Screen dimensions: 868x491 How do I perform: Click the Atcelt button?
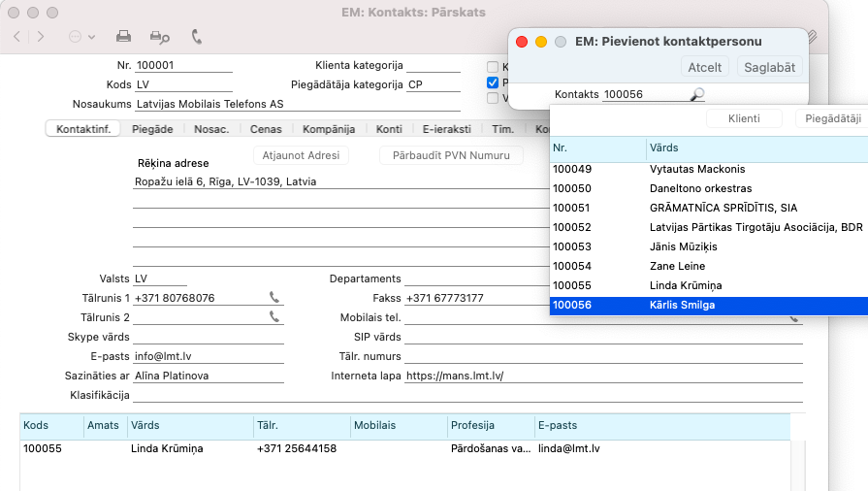coord(704,67)
